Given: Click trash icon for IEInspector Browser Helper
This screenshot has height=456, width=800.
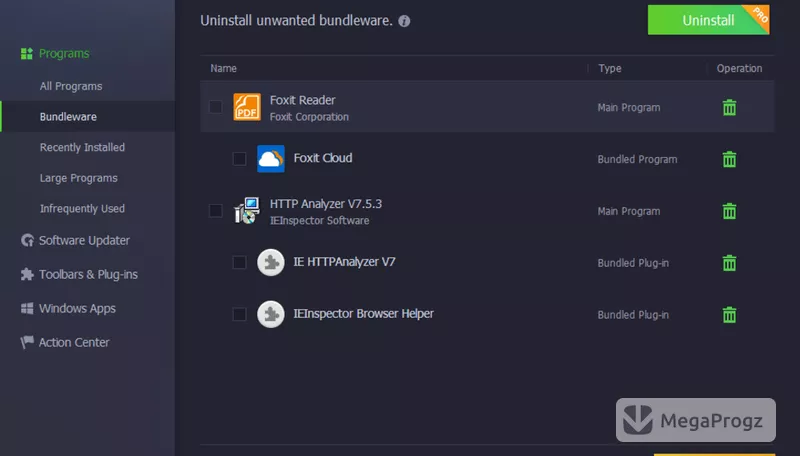Looking at the screenshot, I should tap(729, 315).
